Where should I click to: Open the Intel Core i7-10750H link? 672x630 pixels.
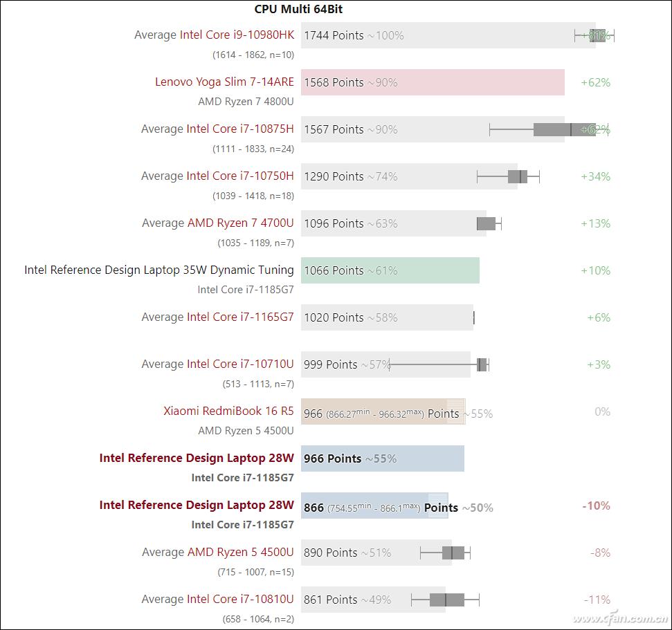(x=239, y=176)
